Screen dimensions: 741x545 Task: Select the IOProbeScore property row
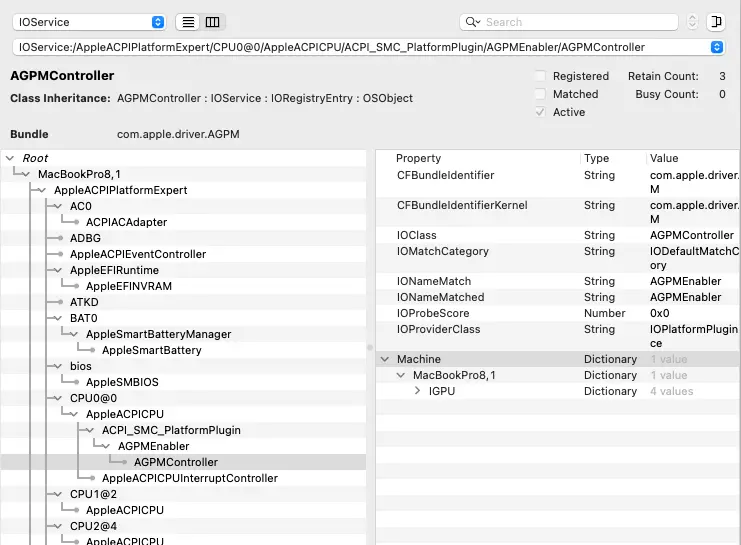tap(558, 313)
